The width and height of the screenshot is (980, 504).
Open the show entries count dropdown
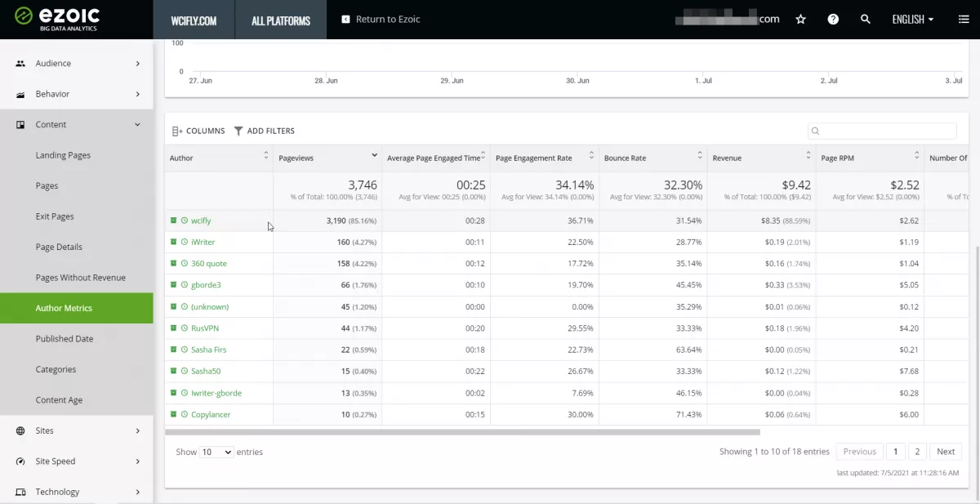[216, 452]
